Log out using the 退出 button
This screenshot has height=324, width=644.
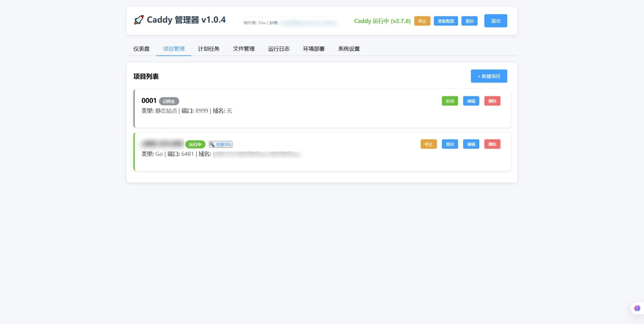[x=495, y=20]
